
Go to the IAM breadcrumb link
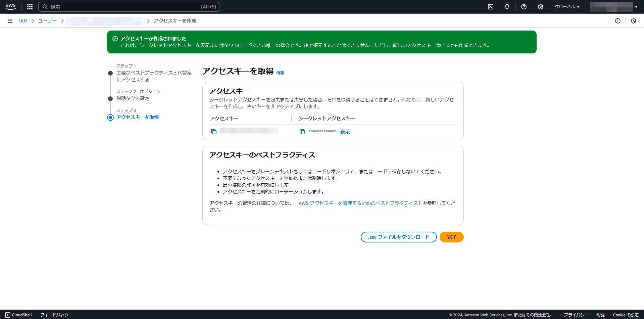point(23,21)
